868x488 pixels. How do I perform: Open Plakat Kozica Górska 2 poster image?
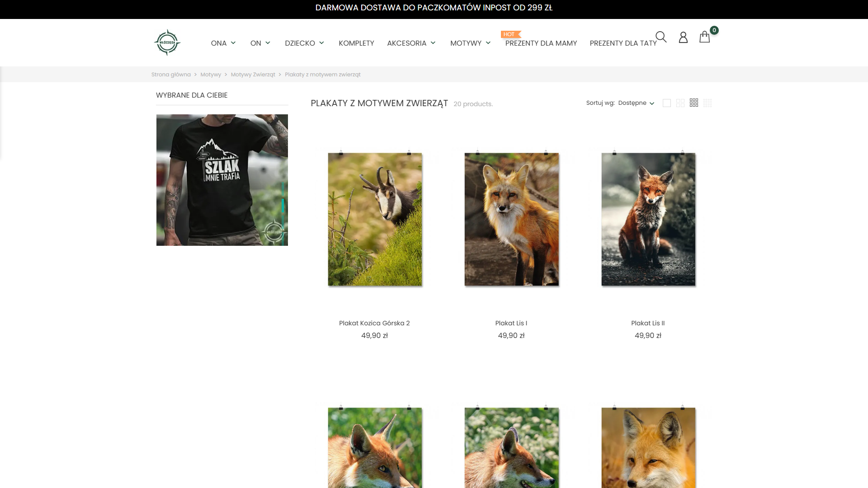pyautogui.click(x=375, y=219)
